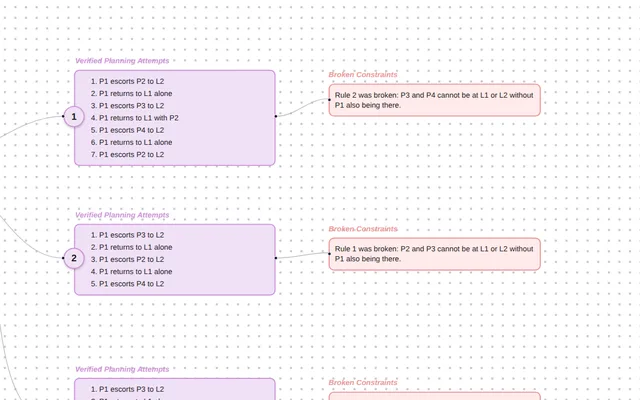Click the input connector dot of Rule 2 box
This screenshot has height=400, width=640.
(x=329, y=100)
